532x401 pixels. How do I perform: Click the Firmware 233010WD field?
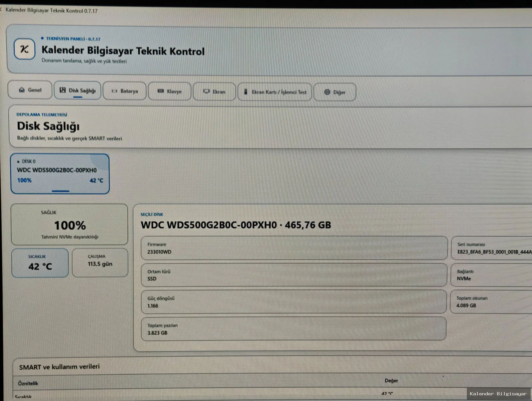pos(294,248)
